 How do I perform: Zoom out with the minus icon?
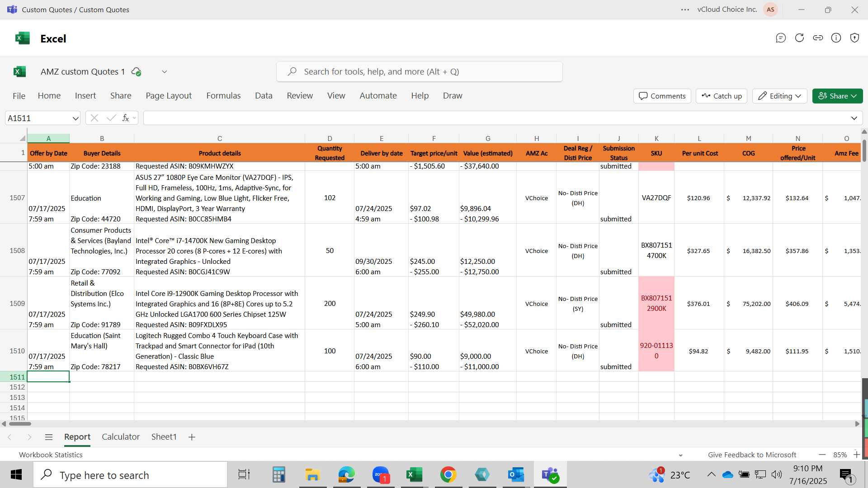822,455
